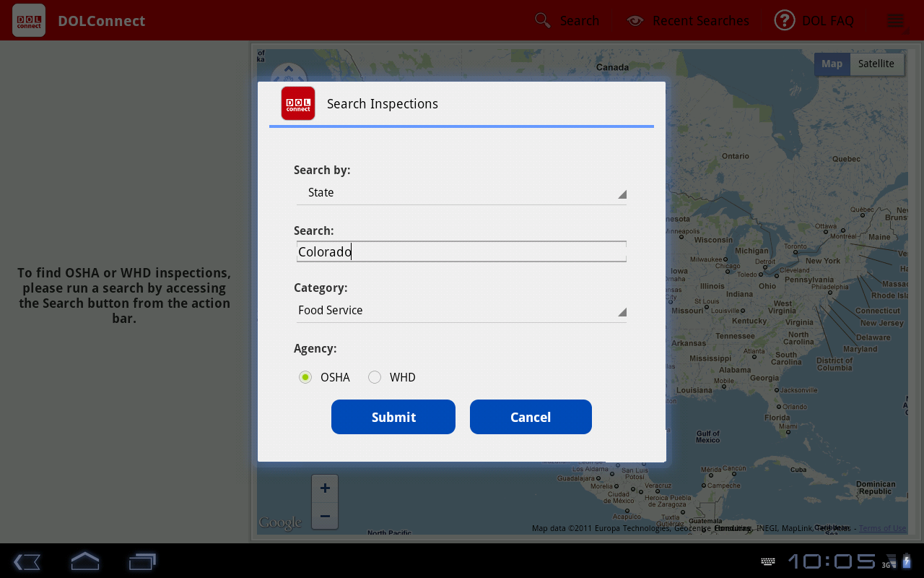Tap the Android Back button
This screenshot has width=924, height=578.
coord(27,561)
